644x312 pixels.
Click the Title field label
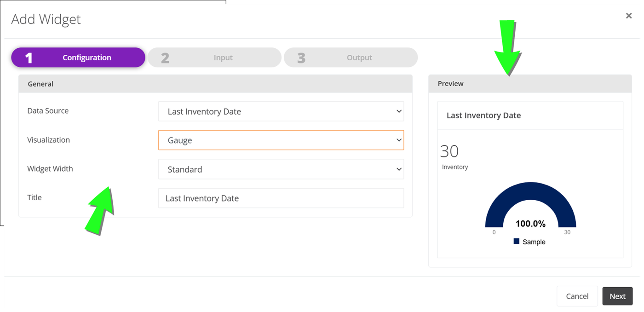pos(34,197)
